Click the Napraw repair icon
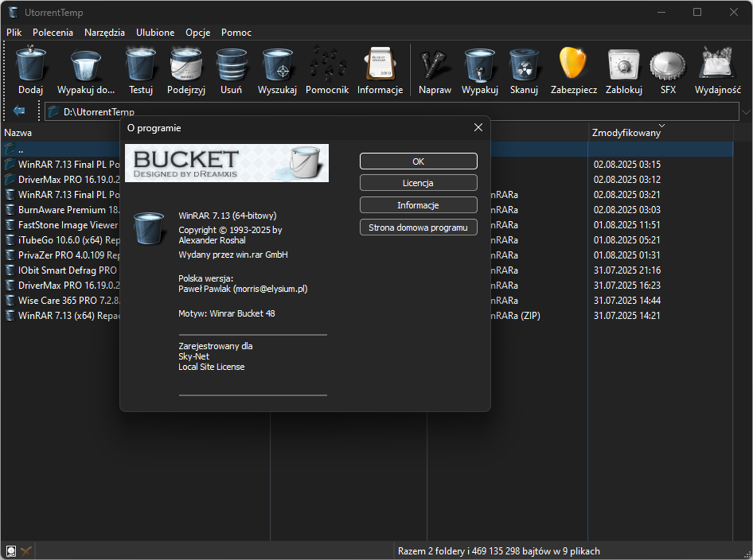753x560 pixels. 435,64
